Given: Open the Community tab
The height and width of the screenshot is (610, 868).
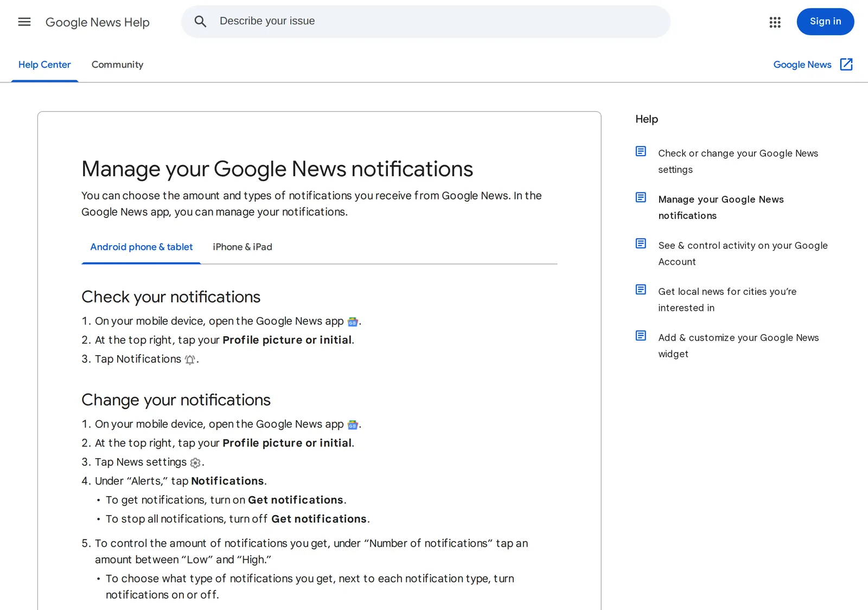Looking at the screenshot, I should point(117,65).
